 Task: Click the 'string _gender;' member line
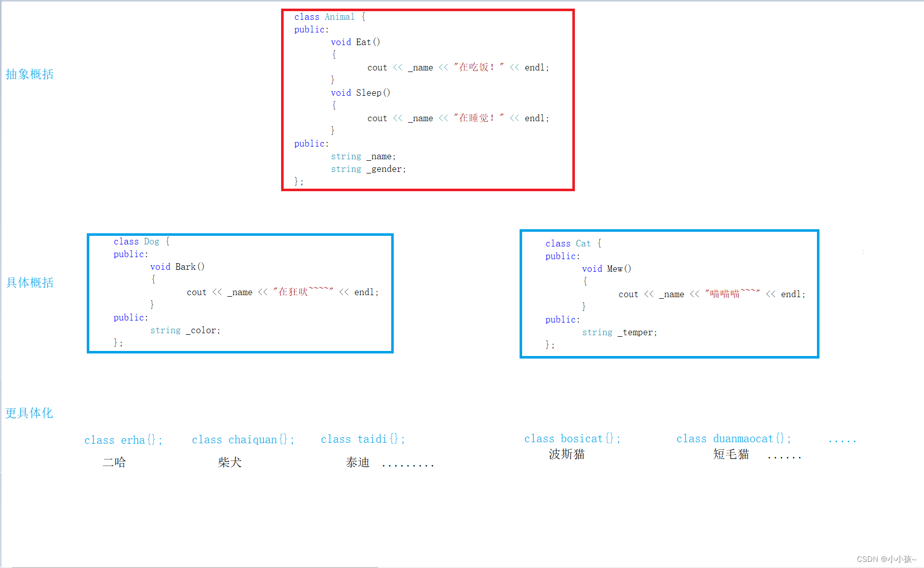click(x=368, y=169)
